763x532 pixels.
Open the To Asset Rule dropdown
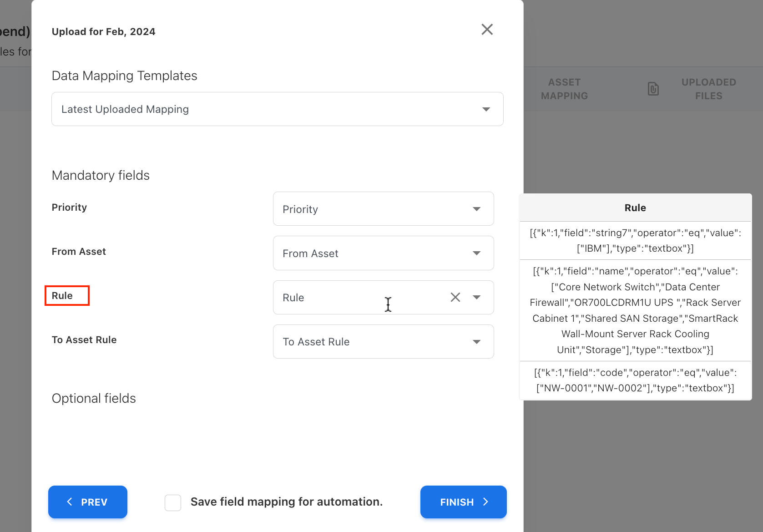383,342
